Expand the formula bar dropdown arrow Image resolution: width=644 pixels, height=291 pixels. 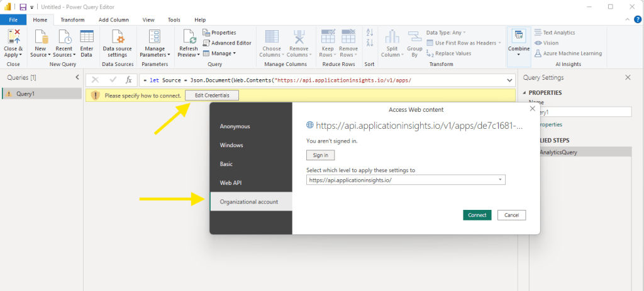coord(509,80)
